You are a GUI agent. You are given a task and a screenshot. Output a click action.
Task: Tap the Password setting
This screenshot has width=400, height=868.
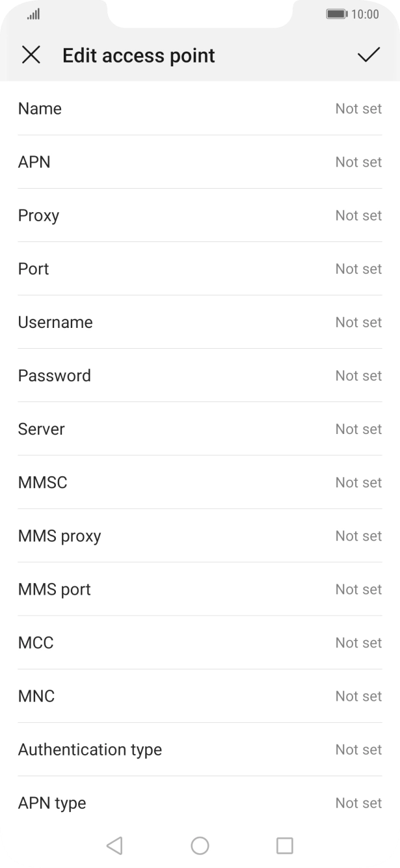pos(200,375)
